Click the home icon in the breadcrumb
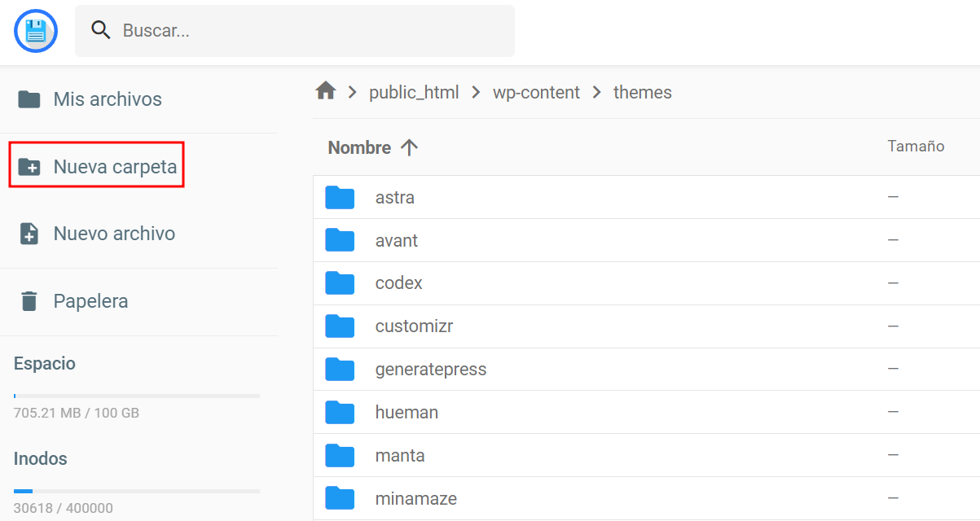Viewport: 980px width, 521px height. 326,91
